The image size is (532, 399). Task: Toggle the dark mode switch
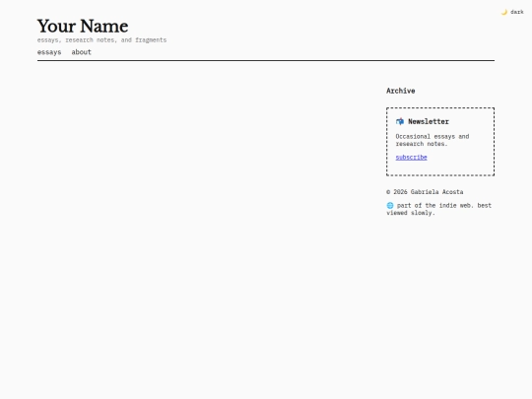click(512, 12)
